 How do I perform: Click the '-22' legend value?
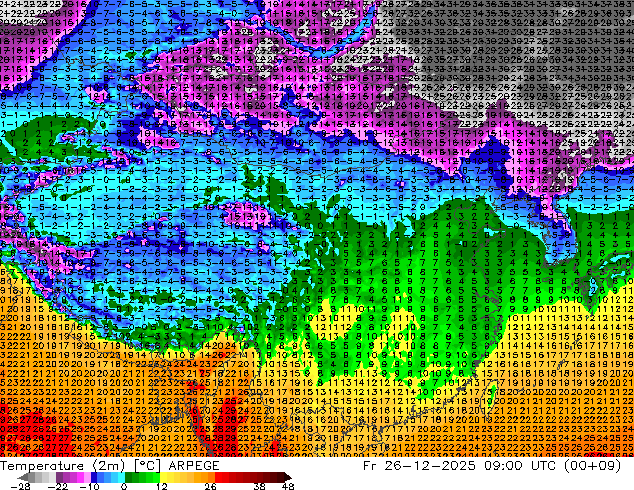[x=58, y=486]
